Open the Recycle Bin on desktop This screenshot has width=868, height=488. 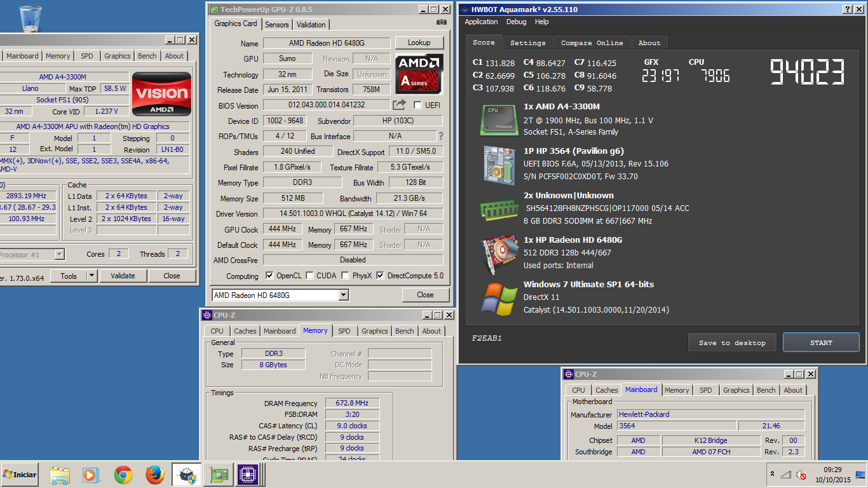(30, 18)
